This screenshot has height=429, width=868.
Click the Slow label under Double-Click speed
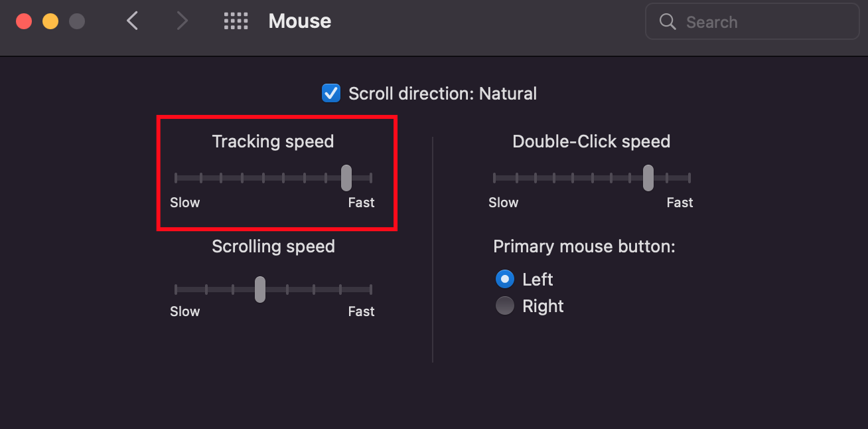pyautogui.click(x=503, y=202)
